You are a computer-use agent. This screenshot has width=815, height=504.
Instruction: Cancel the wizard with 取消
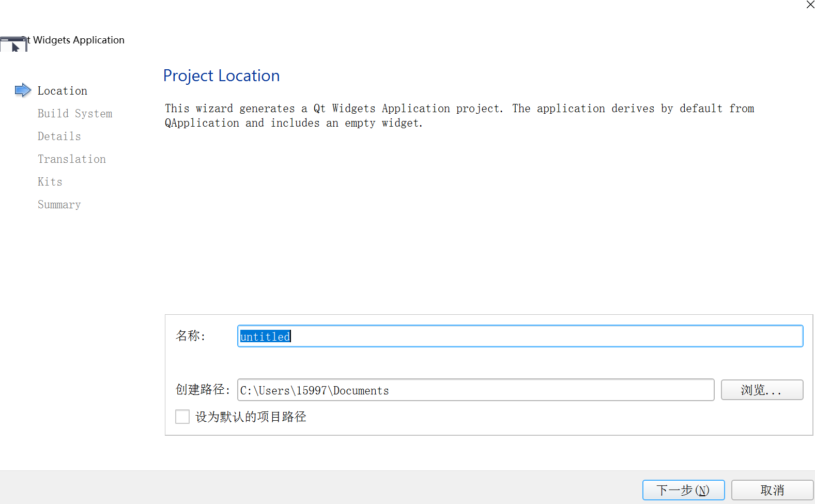point(772,490)
